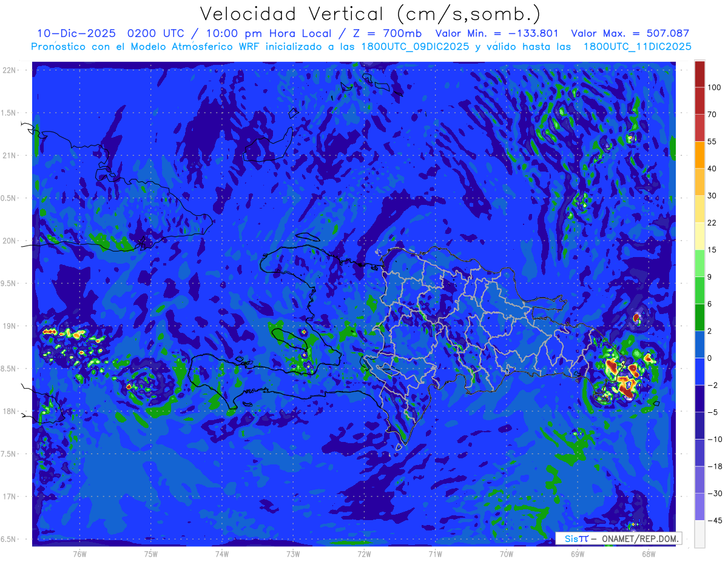Click the 'Valor Min. = -133.801' value
The height and width of the screenshot is (562, 728).
[x=497, y=33]
